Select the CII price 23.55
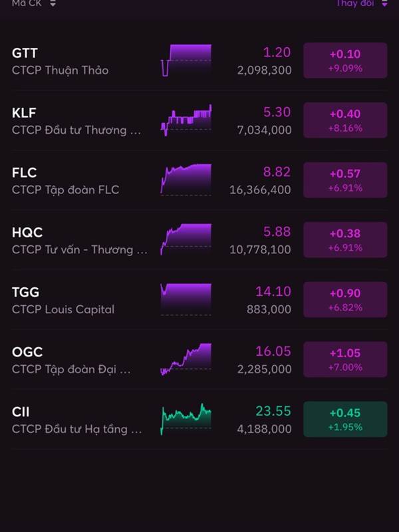 pyautogui.click(x=273, y=412)
